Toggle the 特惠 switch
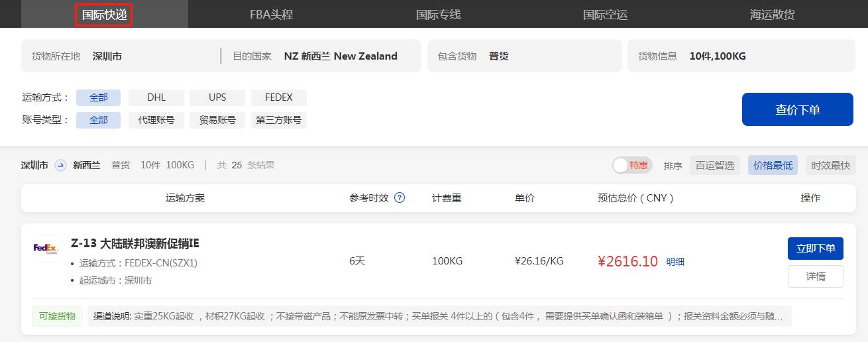 pos(632,165)
